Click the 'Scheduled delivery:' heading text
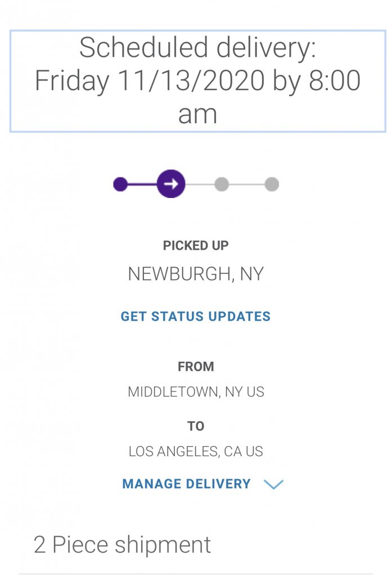Image resolution: width=392 pixels, height=576 pixels. click(x=197, y=48)
